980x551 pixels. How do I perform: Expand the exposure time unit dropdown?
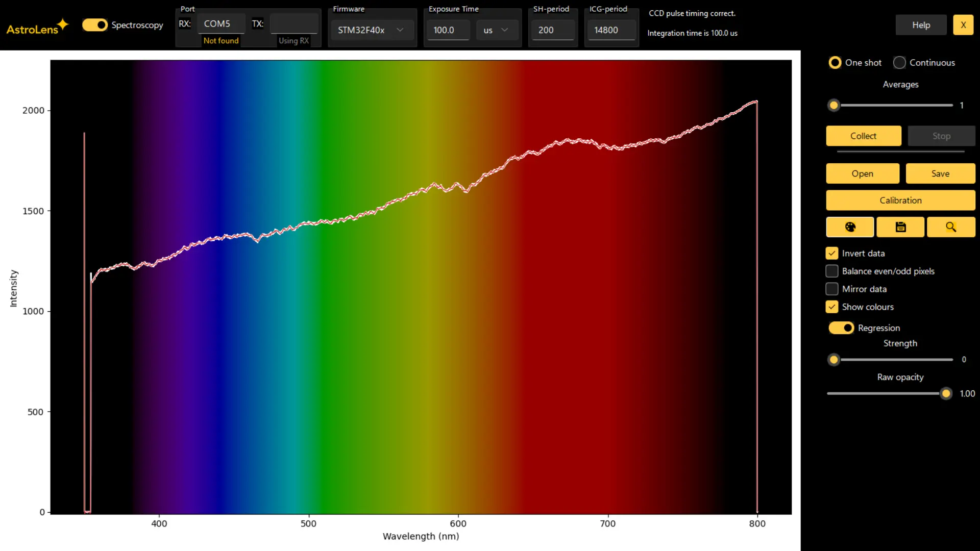pos(496,30)
